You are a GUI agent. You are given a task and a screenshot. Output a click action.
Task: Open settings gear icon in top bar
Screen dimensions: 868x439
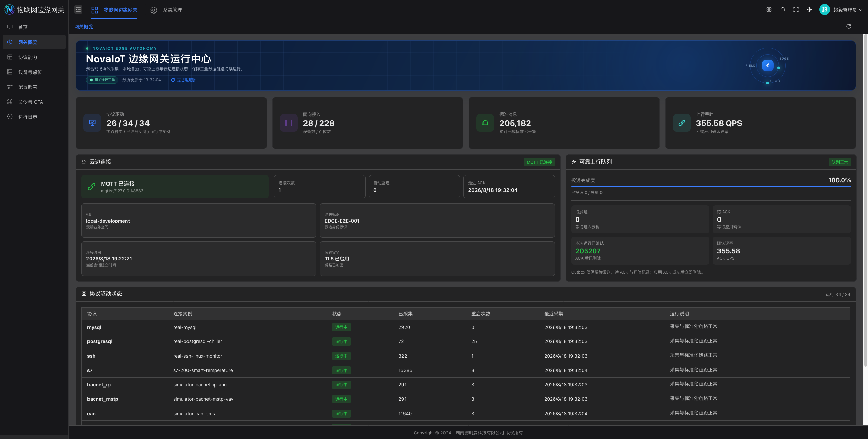(769, 9)
